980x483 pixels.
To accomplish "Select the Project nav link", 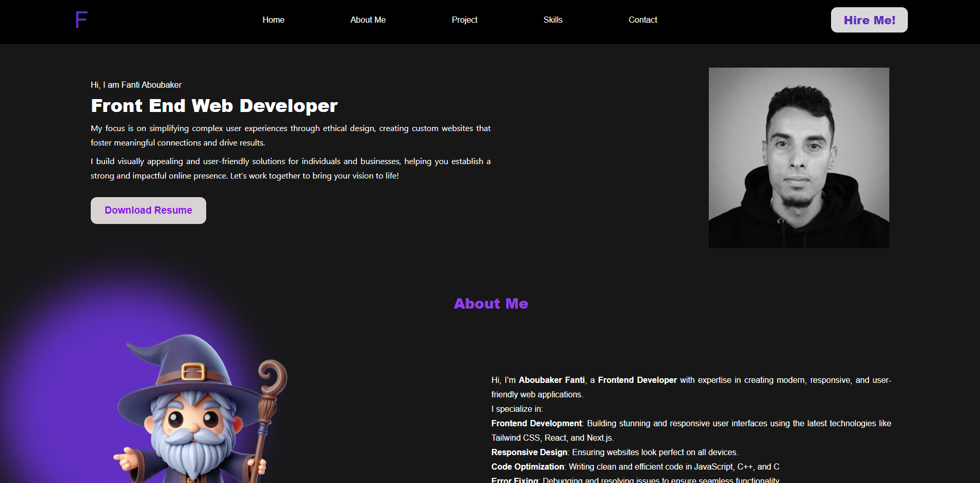I will click(x=464, y=20).
